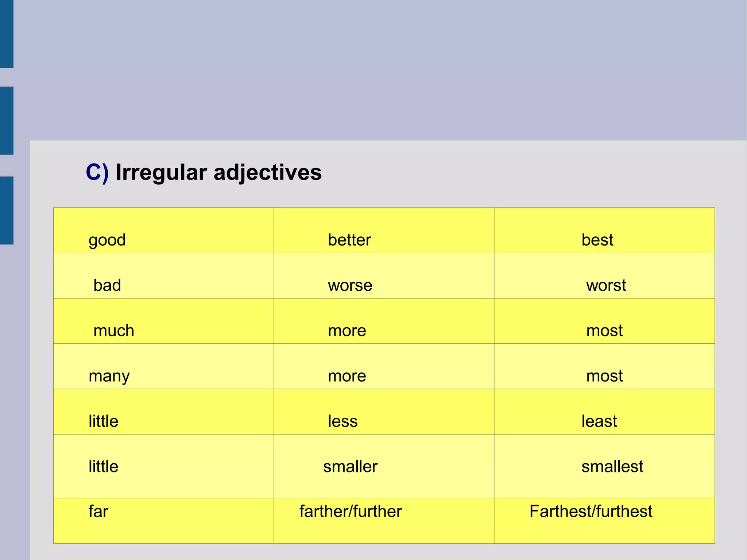
Task: Click "most" in the many row
Action: 604,376
